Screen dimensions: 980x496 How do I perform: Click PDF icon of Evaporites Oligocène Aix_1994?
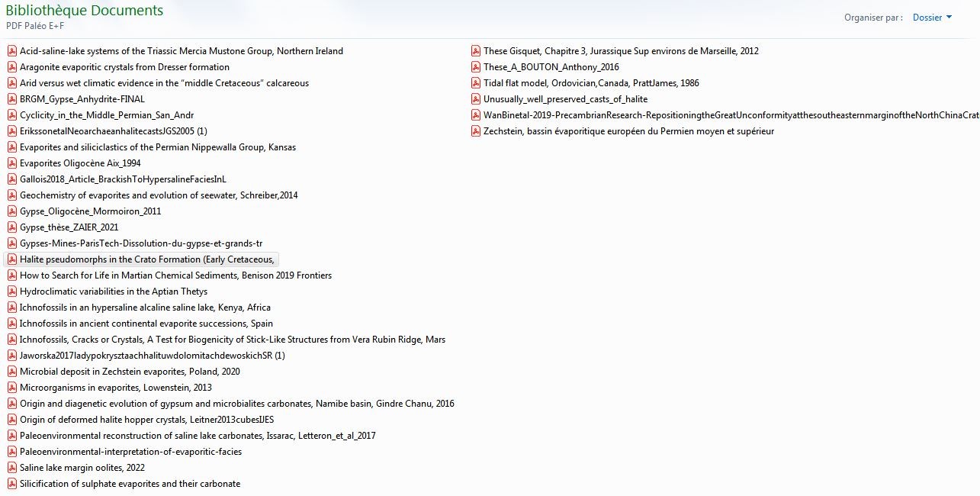(12, 163)
